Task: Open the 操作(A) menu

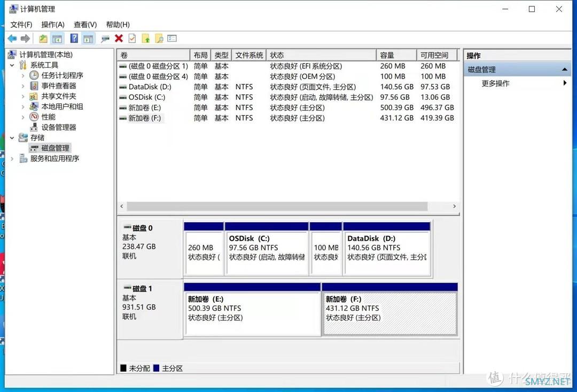Action: (x=52, y=25)
